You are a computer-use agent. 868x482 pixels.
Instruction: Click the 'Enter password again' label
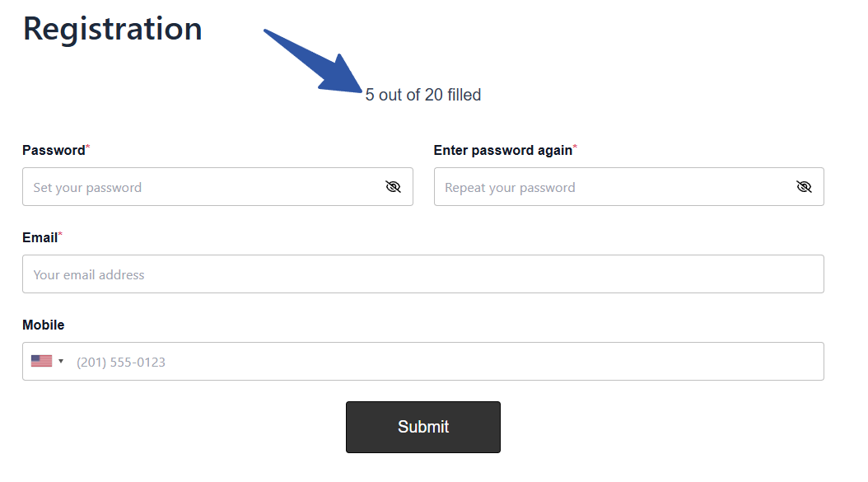pos(502,150)
